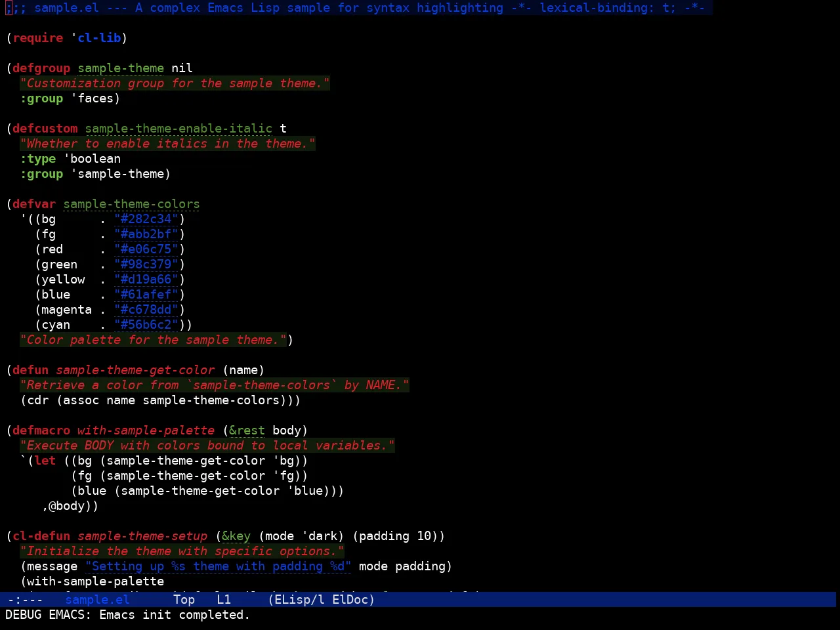Click the string "Setting up %s theme with padding %d"
The width and height of the screenshot is (840, 630).
click(x=219, y=566)
